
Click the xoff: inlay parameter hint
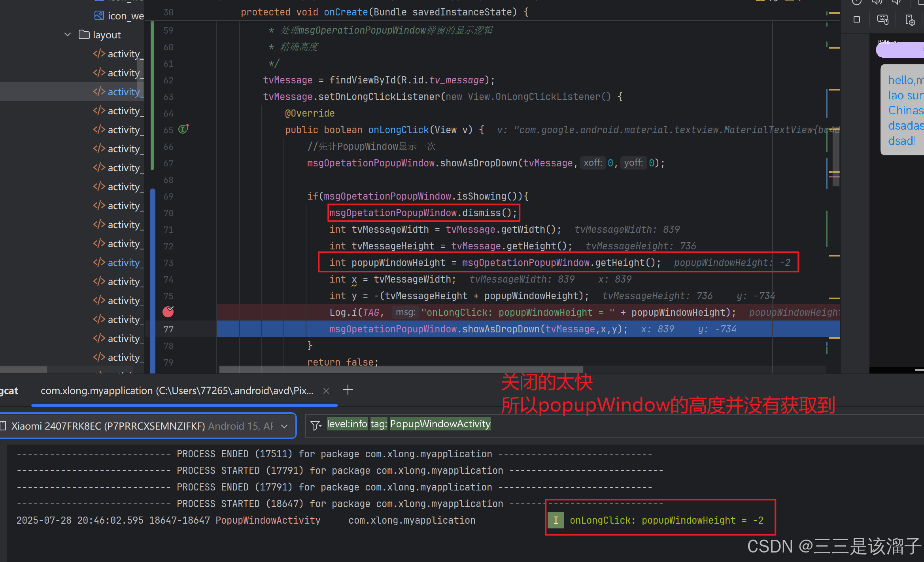[x=593, y=163]
